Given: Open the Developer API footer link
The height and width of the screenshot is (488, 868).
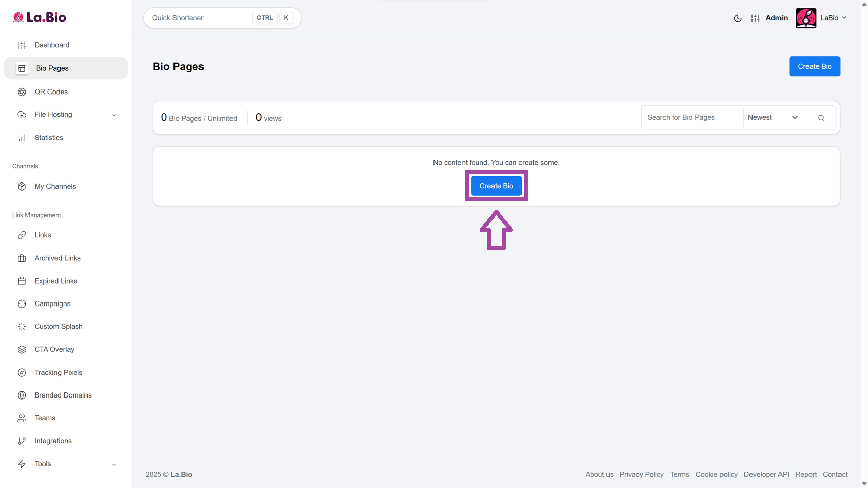Looking at the screenshot, I should (x=766, y=474).
